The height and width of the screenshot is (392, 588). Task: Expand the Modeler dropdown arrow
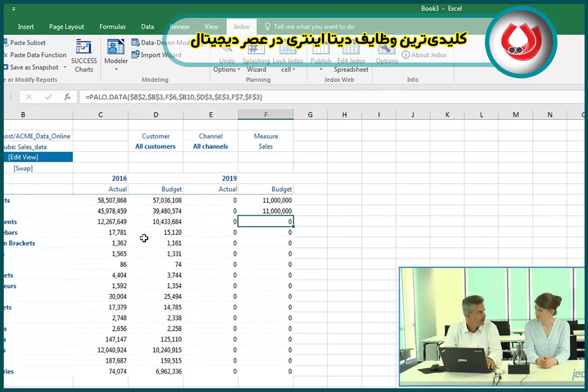tap(115, 70)
